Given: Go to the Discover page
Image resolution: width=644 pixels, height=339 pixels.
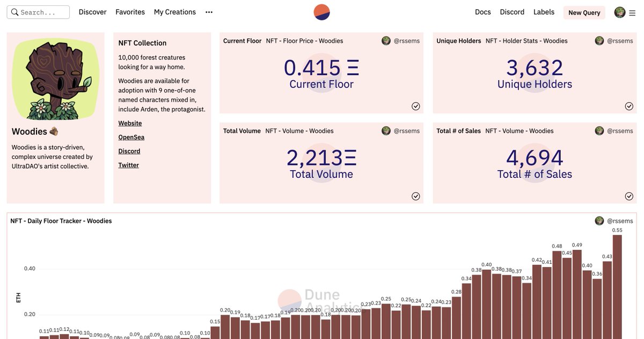Looking at the screenshot, I should tap(93, 12).
